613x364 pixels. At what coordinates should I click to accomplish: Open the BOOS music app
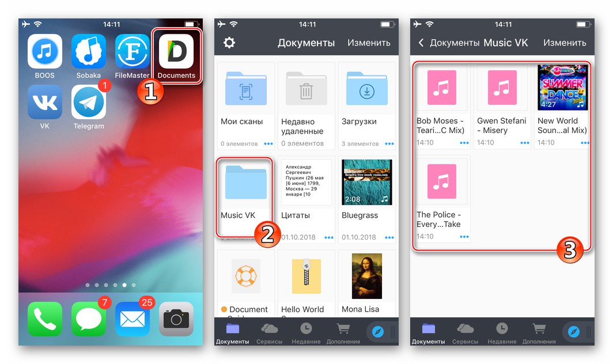click(44, 51)
